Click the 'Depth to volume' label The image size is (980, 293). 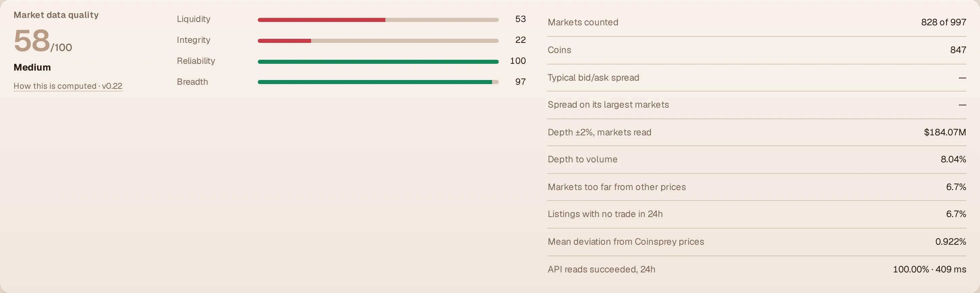[582, 159]
